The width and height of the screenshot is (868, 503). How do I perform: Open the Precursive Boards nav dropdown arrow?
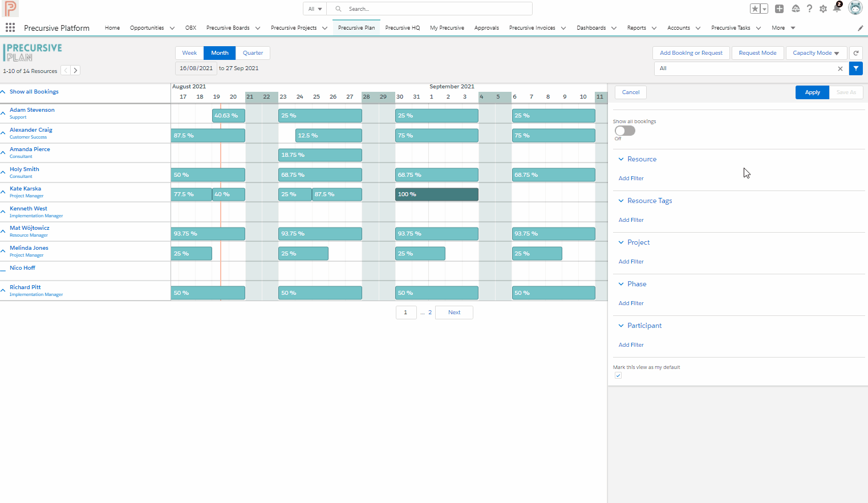click(x=258, y=28)
